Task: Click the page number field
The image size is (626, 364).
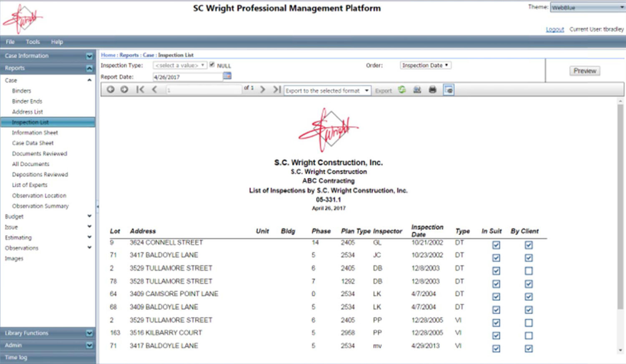Action: (x=204, y=90)
